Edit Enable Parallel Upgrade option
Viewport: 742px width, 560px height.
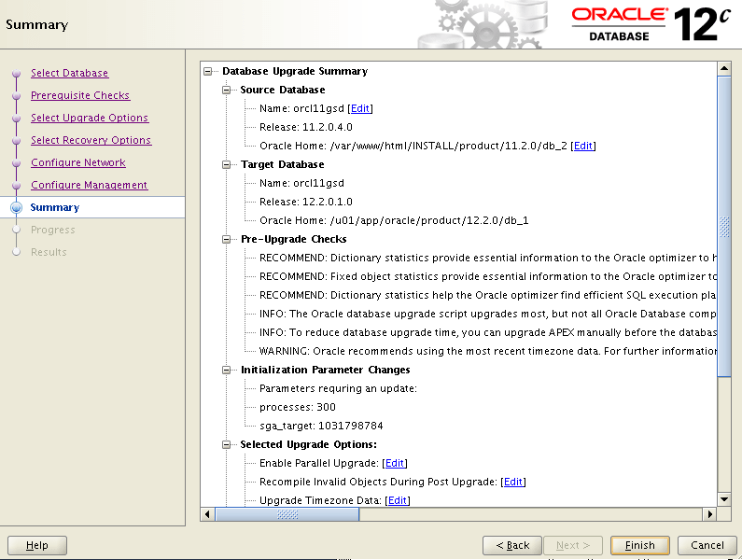tap(395, 463)
